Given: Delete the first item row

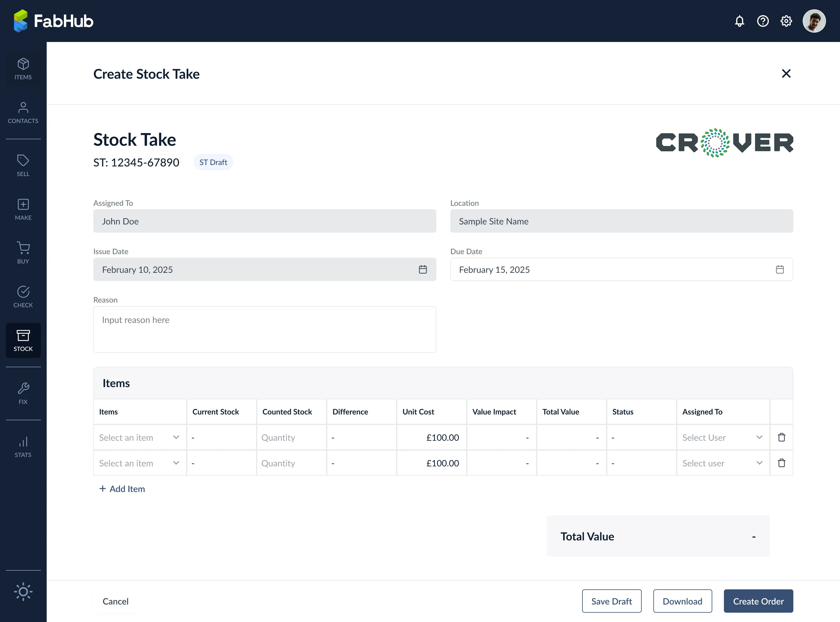Looking at the screenshot, I should (782, 437).
